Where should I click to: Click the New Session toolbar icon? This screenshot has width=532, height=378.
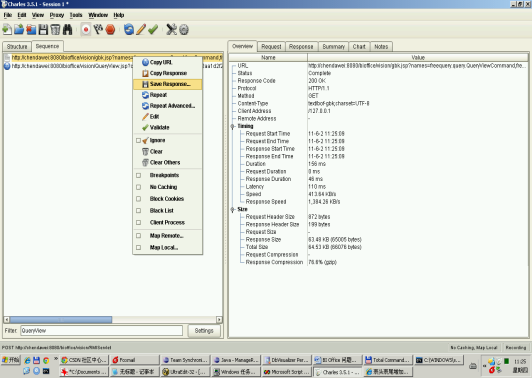pos(7,30)
